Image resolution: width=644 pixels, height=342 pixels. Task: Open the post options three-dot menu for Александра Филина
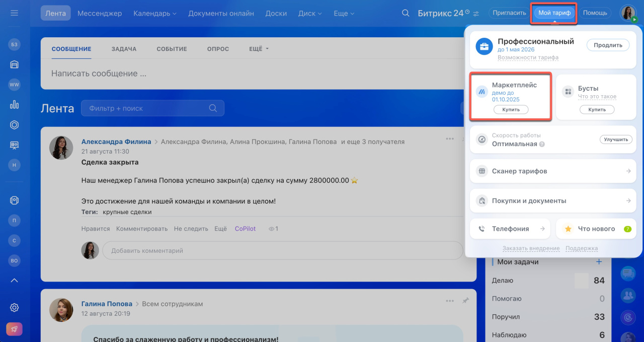[x=450, y=139]
